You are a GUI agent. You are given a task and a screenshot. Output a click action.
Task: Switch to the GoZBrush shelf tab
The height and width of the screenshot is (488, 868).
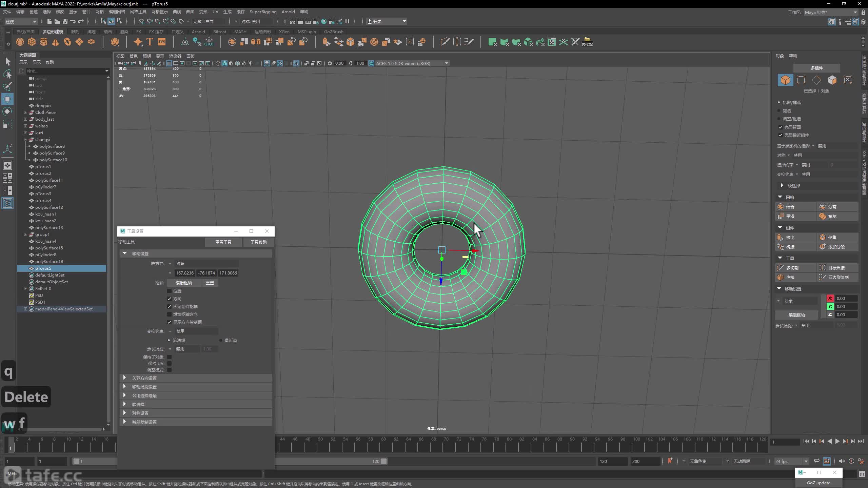click(x=334, y=32)
